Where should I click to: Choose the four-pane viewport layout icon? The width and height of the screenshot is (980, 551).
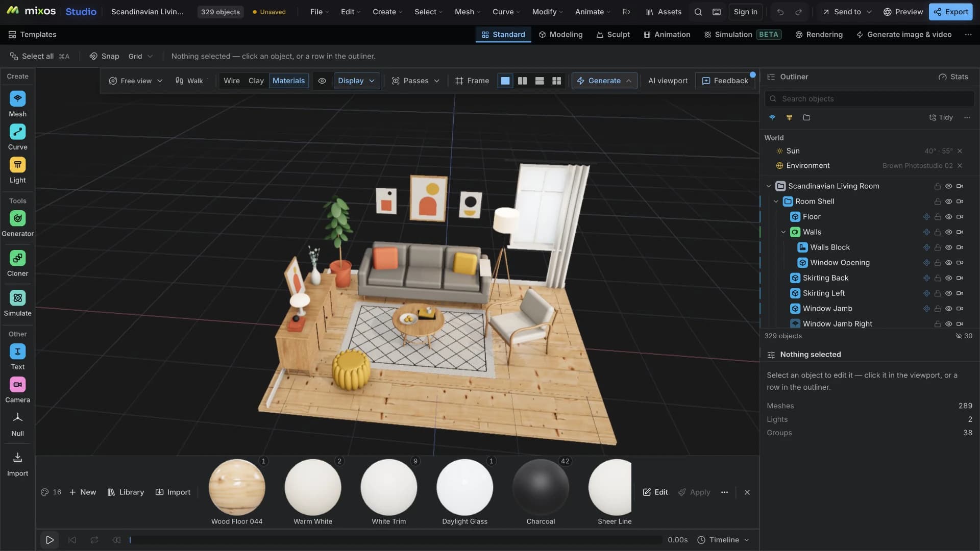click(x=556, y=81)
